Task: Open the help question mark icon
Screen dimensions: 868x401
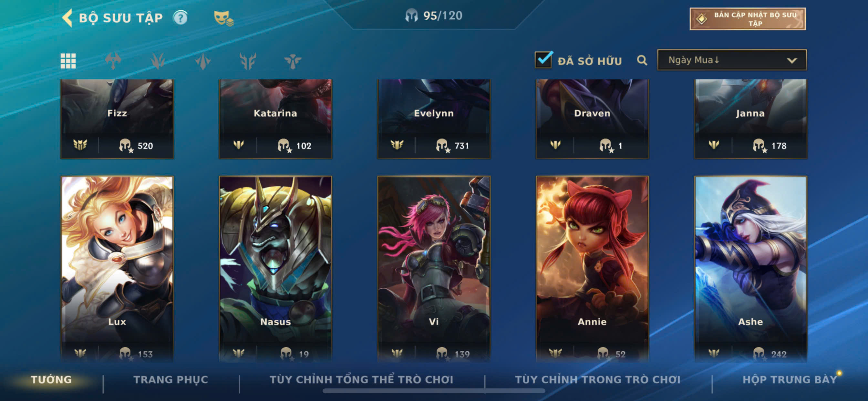Action: tap(180, 18)
